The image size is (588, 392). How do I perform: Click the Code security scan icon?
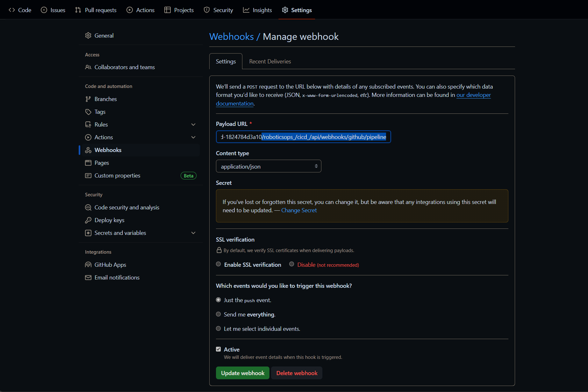click(x=88, y=207)
